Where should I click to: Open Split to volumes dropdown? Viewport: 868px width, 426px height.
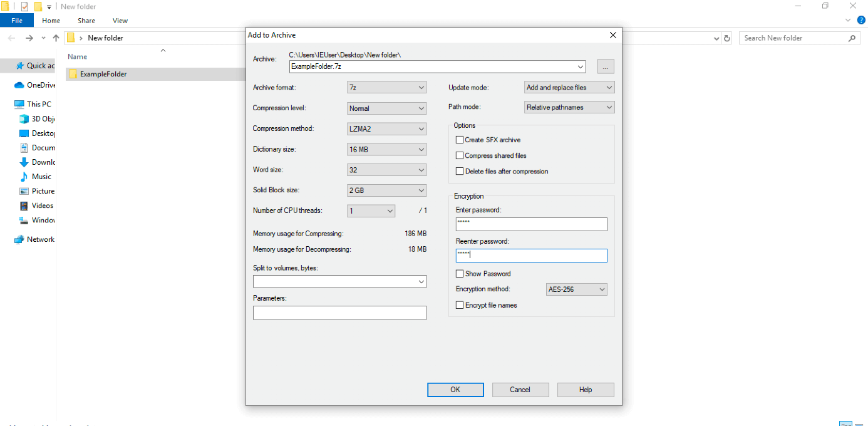pyautogui.click(x=421, y=282)
